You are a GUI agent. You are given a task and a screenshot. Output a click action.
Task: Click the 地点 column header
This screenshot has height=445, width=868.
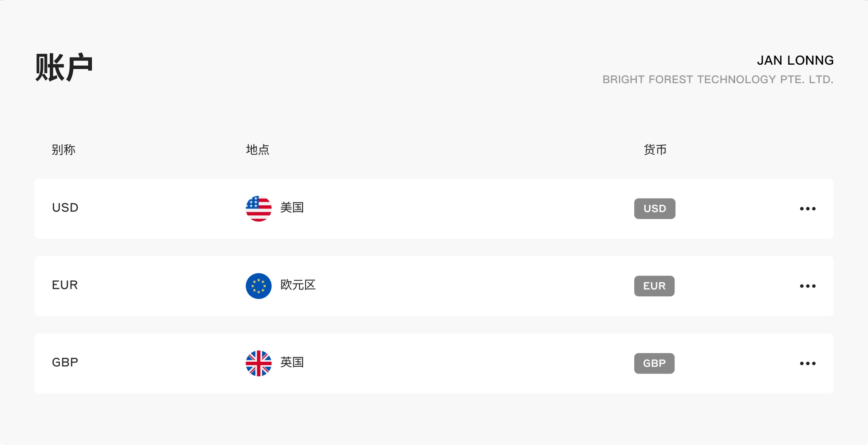pos(258,150)
